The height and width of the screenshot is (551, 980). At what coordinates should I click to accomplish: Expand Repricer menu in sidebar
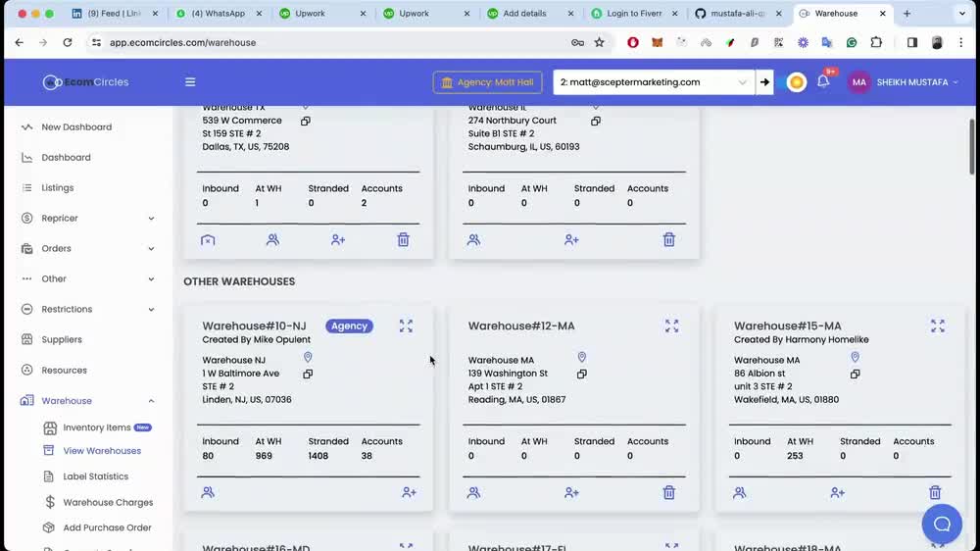point(87,219)
